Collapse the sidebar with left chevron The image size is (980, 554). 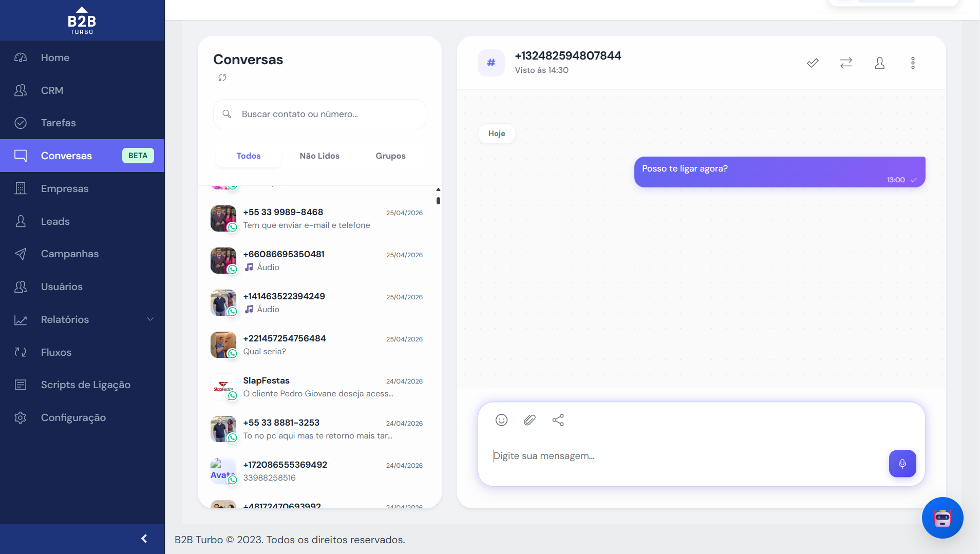(x=144, y=538)
